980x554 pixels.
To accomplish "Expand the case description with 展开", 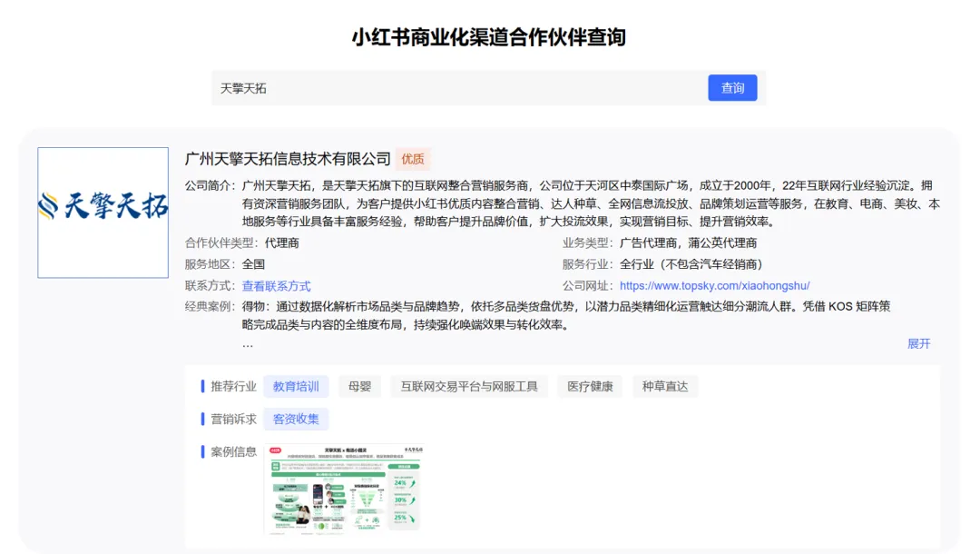I will 918,343.
